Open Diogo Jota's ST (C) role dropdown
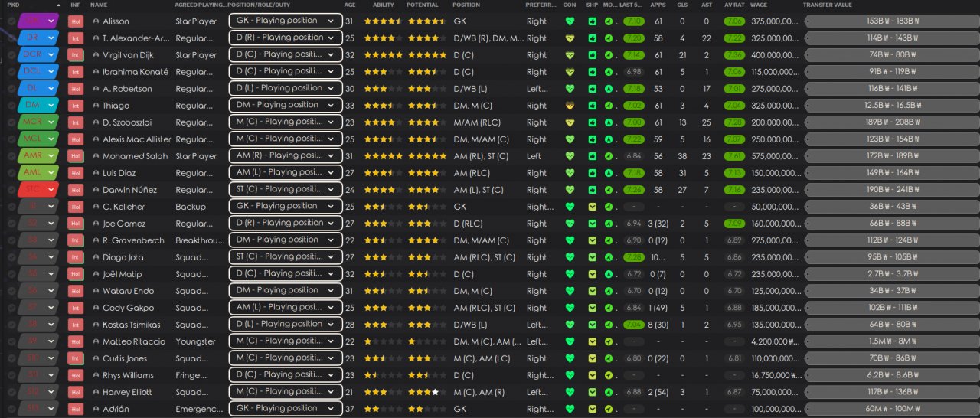 pyautogui.click(x=286, y=256)
